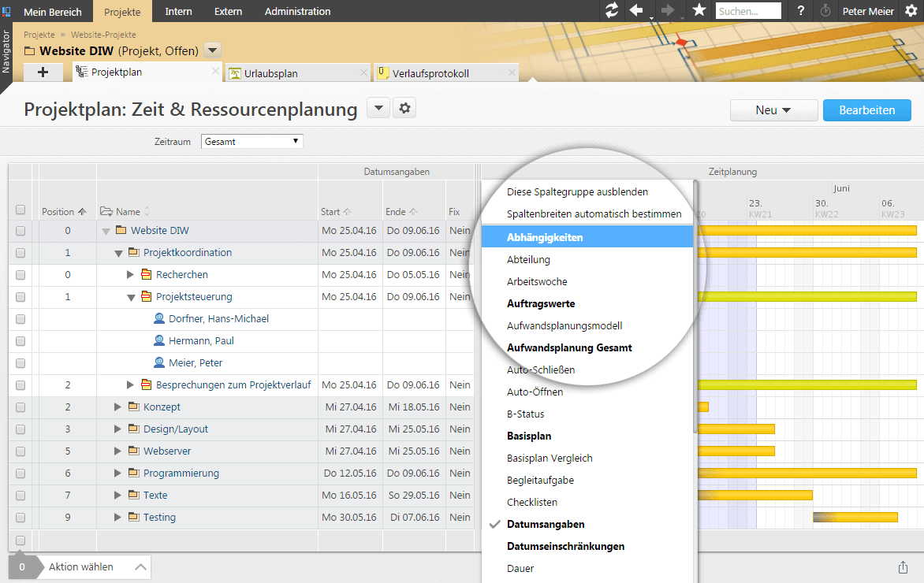
Task: Click gear icon beside Projektplan title
Action: point(405,109)
